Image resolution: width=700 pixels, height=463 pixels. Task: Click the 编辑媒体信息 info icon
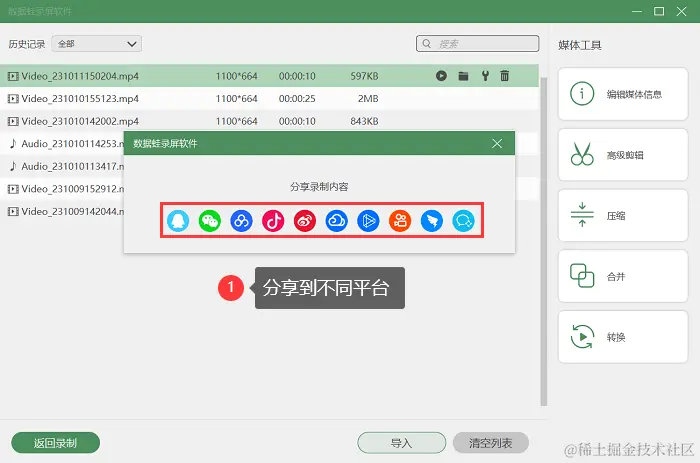[582, 94]
